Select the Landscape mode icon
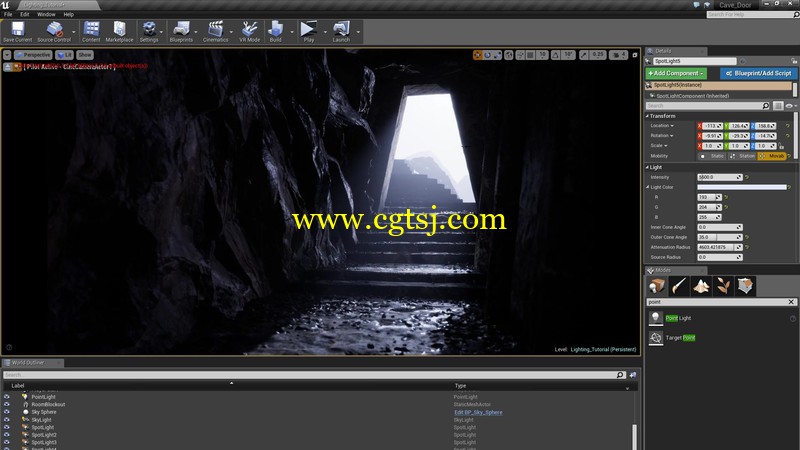The image size is (800, 450). 701,286
